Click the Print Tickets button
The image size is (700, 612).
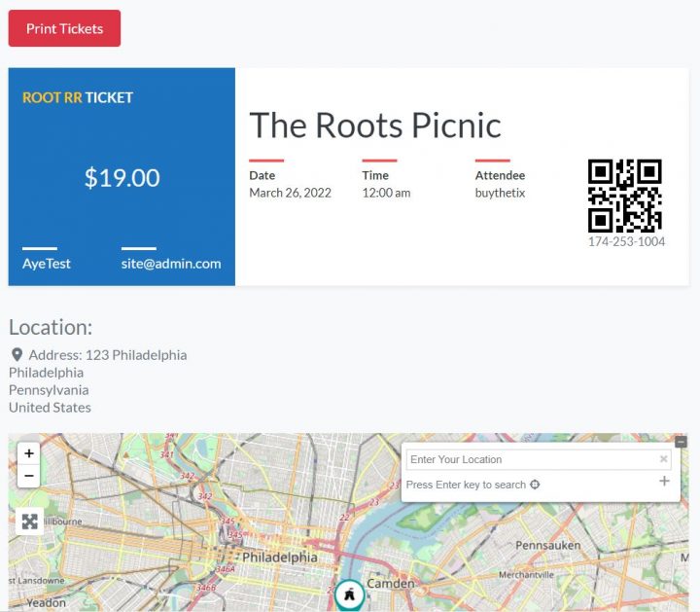(x=64, y=28)
